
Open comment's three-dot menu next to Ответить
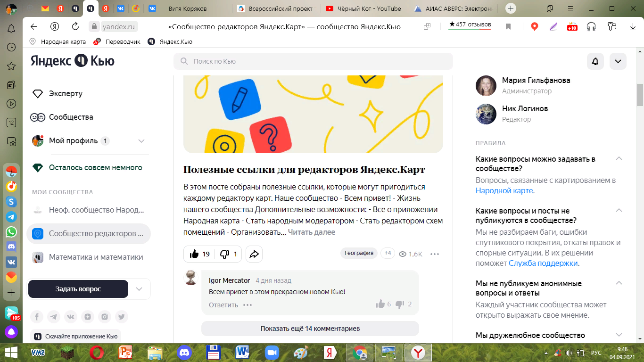(x=248, y=305)
